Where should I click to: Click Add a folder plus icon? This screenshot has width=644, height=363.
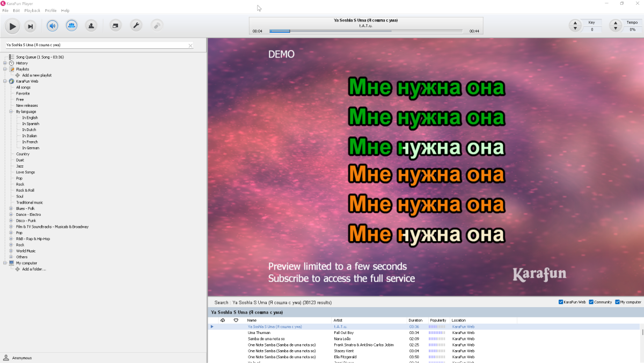pyautogui.click(x=18, y=269)
